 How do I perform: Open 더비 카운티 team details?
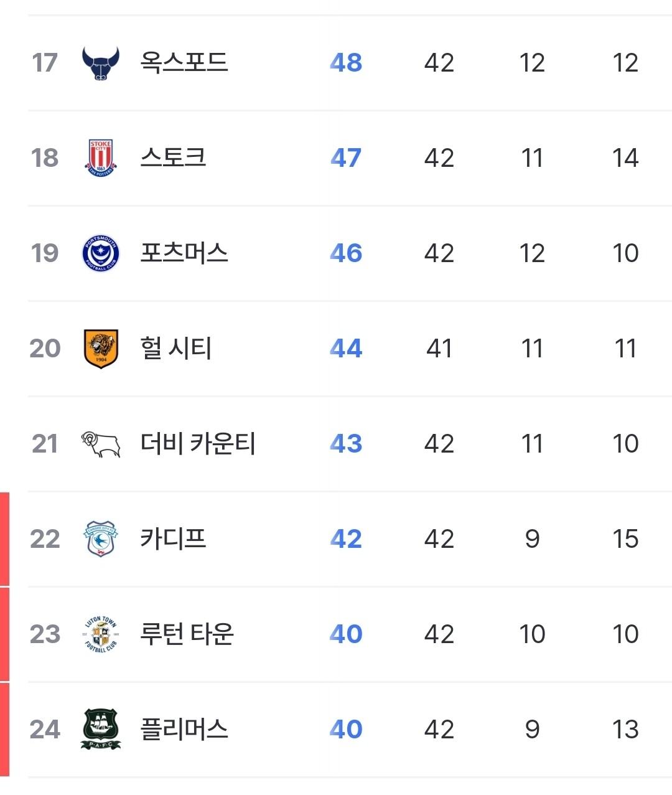198,443
